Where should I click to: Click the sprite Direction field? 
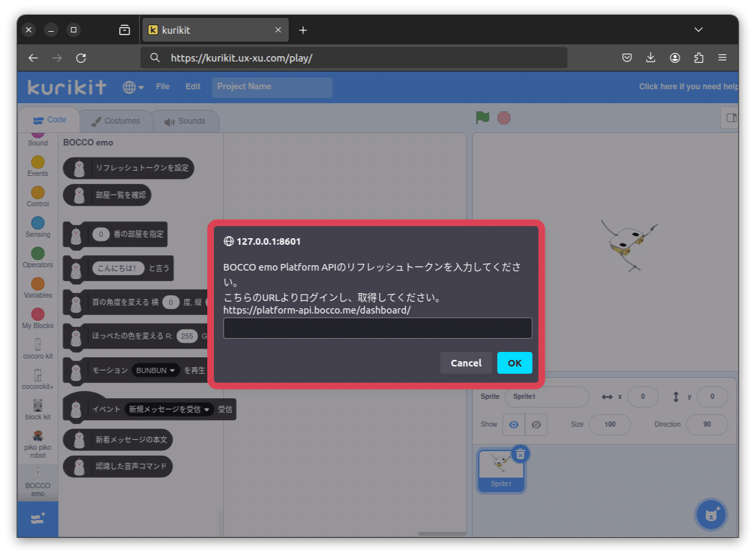(x=706, y=425)
